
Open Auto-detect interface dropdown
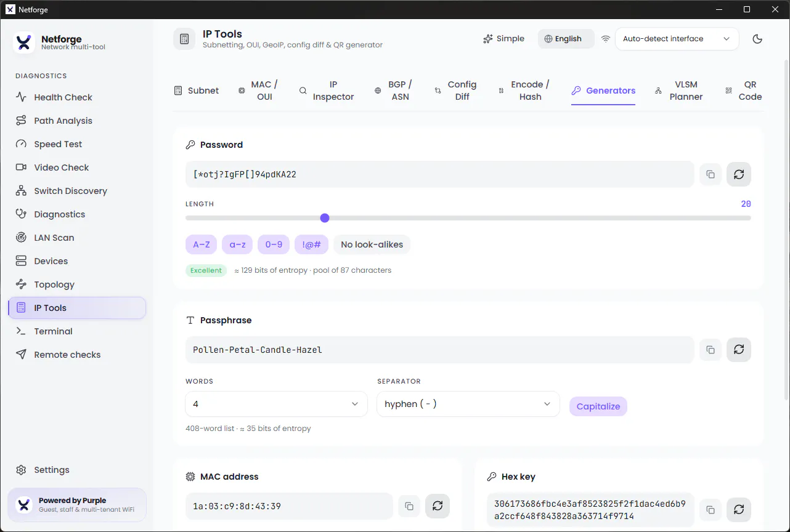[677, 39]
